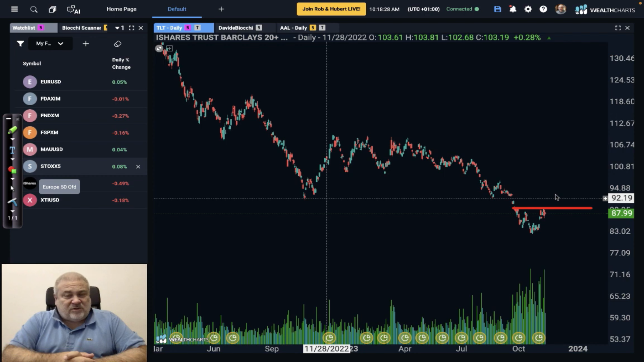
Task: Open the alerts bell icon
Action: 513,9
